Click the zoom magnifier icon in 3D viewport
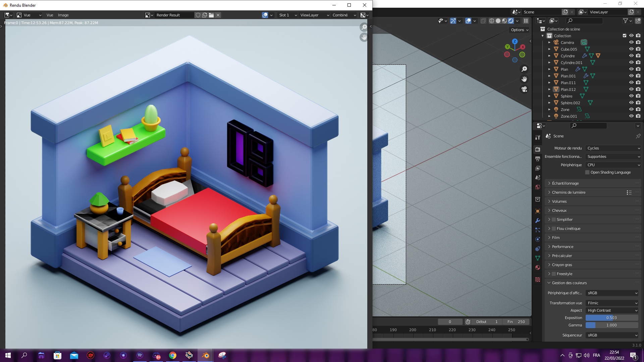 click(x=524, y=69)
